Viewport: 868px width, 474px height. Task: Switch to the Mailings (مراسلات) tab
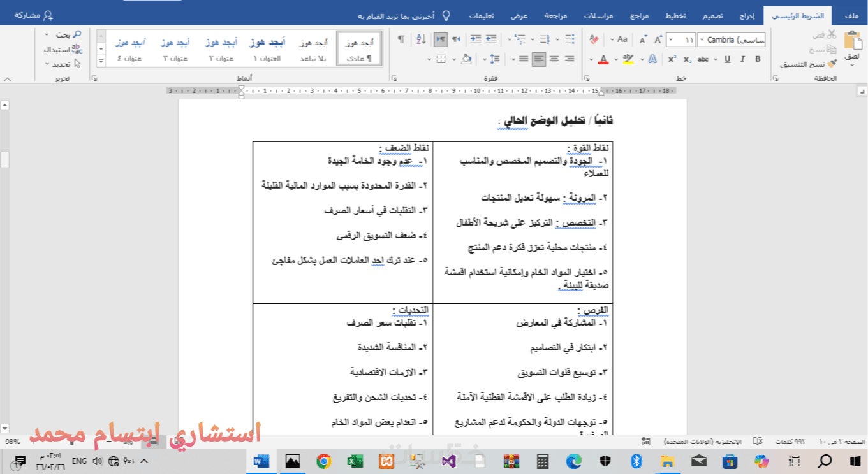coord(599,16)
